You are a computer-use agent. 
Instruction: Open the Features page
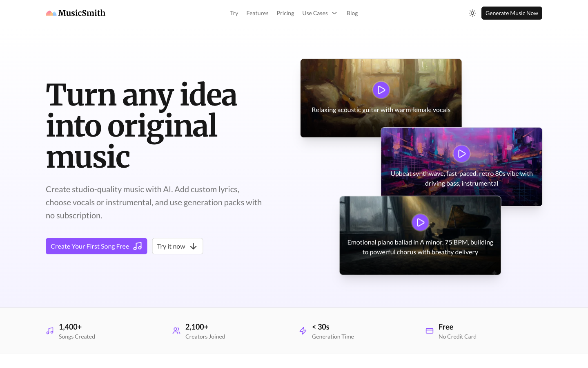(257, 13)
